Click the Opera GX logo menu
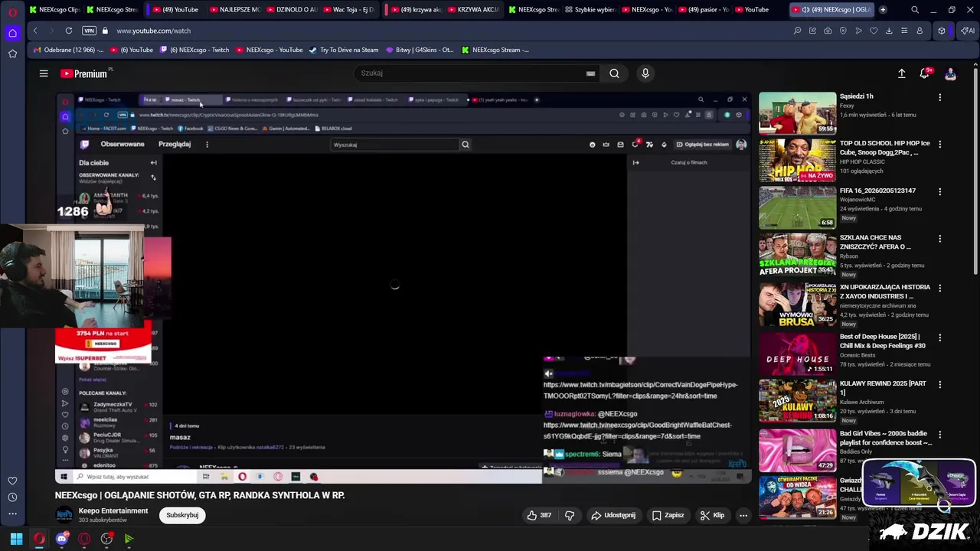Screen dimensions: 980x551 [x=12, y=12]
